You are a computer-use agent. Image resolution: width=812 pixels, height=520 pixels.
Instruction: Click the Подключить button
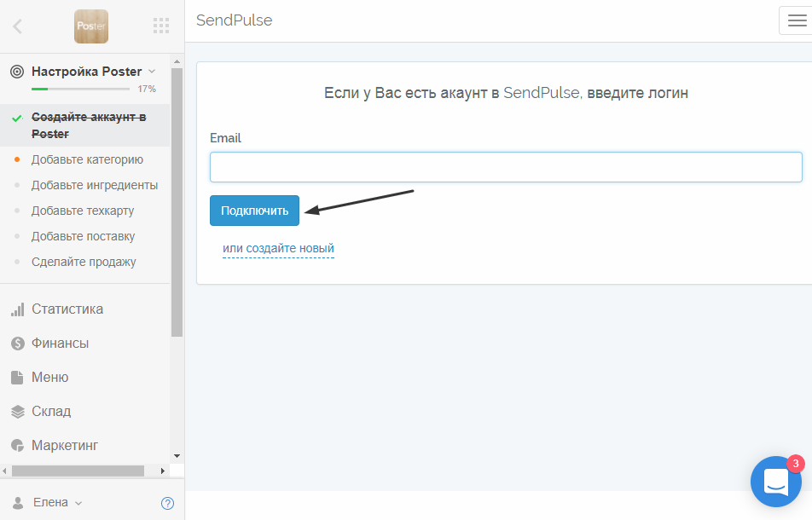[254, 211]
